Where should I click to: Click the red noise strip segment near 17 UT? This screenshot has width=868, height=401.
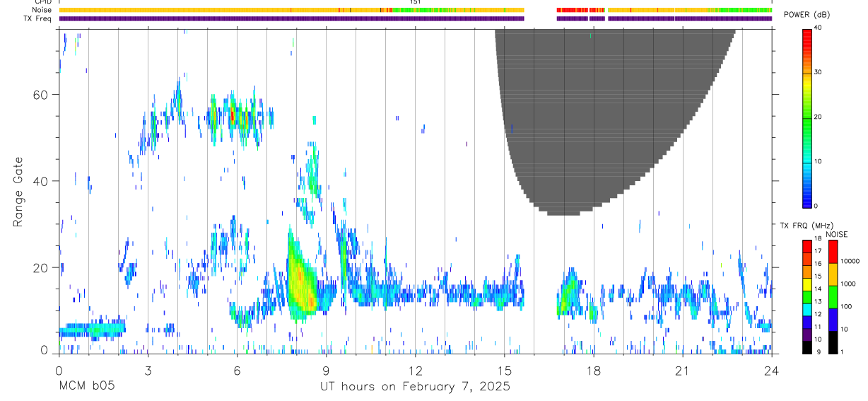click(x=571, y=10)
